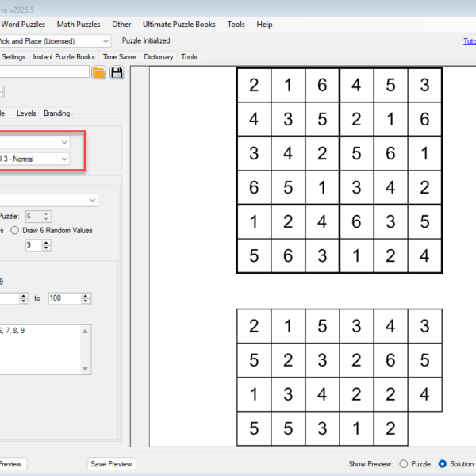Open the Ultimate Puzzle Books menu

(178, 25)
